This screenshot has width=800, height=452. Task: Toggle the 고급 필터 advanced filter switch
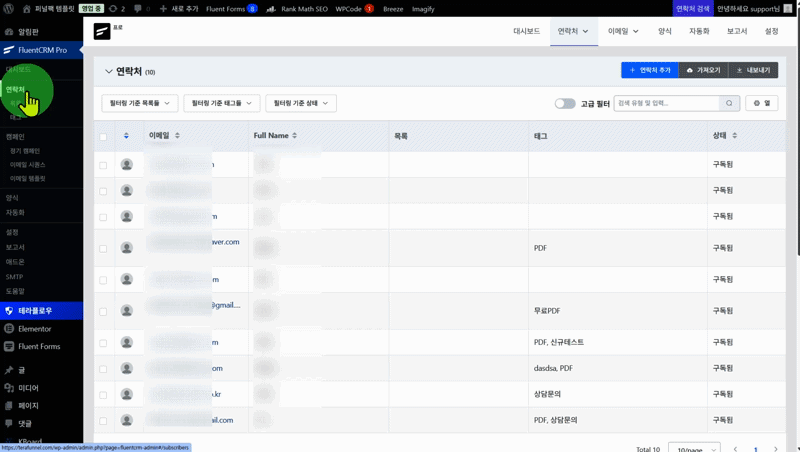[x=565, y=103]
